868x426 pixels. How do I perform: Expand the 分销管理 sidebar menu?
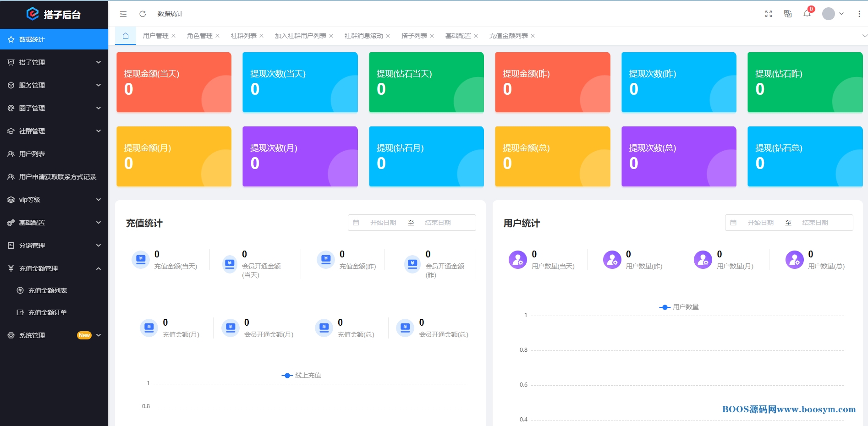(x=54, y=246)
